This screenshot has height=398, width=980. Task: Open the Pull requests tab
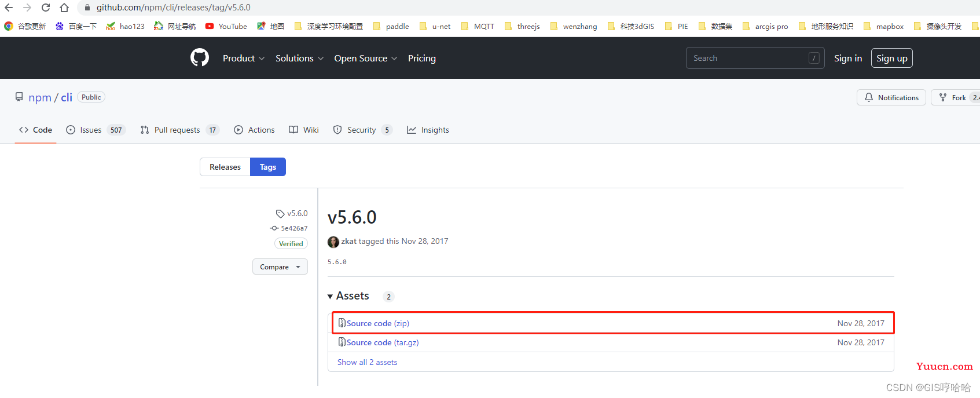(x=180, y=130)
